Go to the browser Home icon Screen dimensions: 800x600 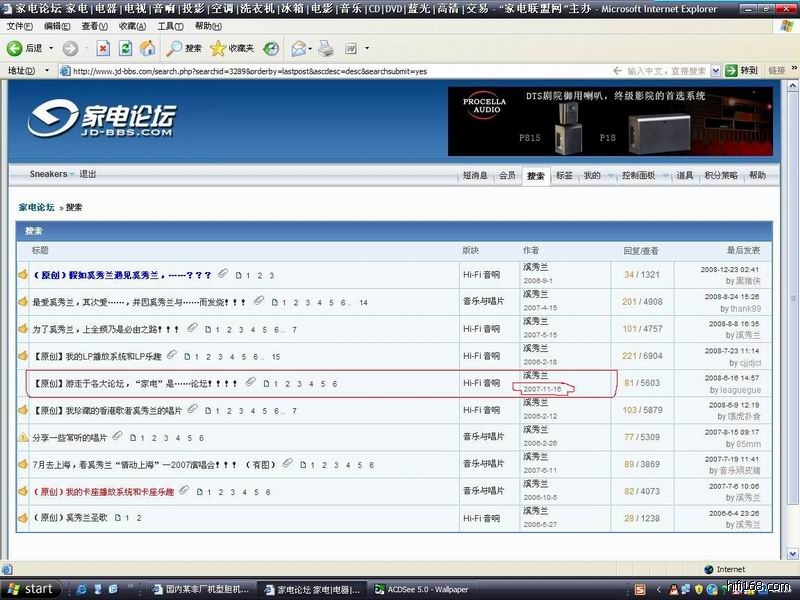coord(148,48)
